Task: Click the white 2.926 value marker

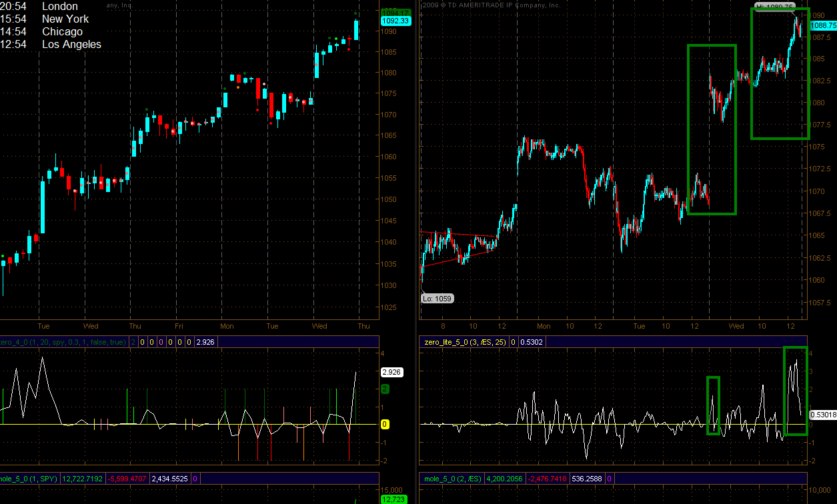Action: (391, 373)
